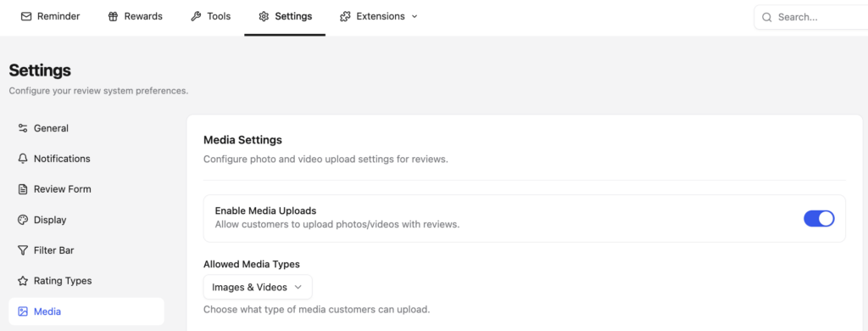
Task: Open Filter Bar settings section
Action: coord(86,250)
